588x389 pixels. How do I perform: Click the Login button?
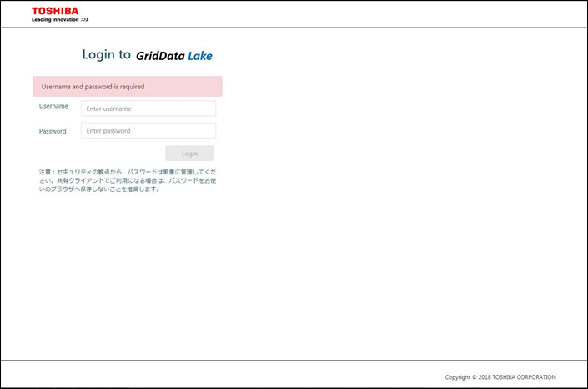190,154
